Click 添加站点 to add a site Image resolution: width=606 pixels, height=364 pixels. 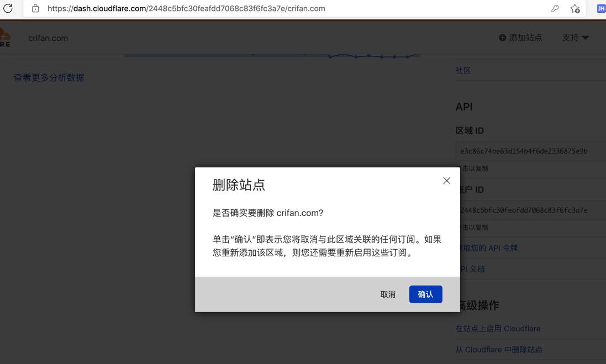[x=520, y=38]
